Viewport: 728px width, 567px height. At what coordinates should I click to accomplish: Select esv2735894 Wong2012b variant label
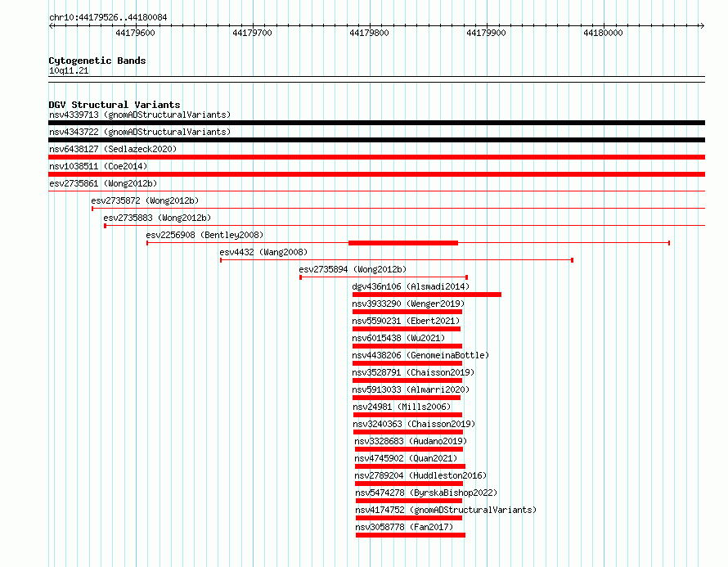click(x=353, y=269)
